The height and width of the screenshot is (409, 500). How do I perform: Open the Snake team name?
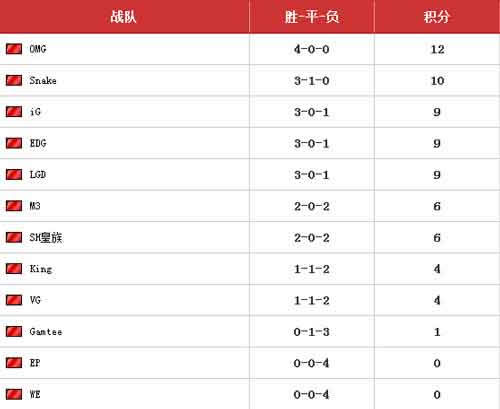pyautogui.click(x=43, y=80)
